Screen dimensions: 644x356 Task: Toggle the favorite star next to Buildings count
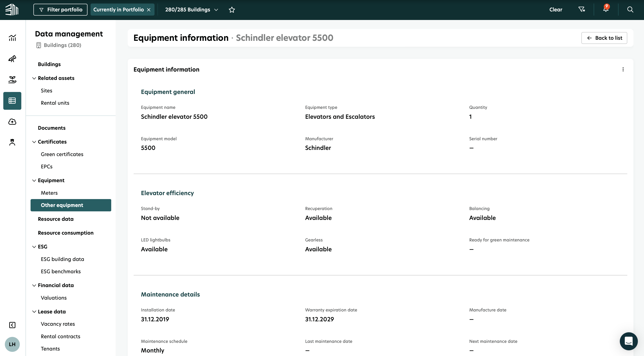pos(232,10)
